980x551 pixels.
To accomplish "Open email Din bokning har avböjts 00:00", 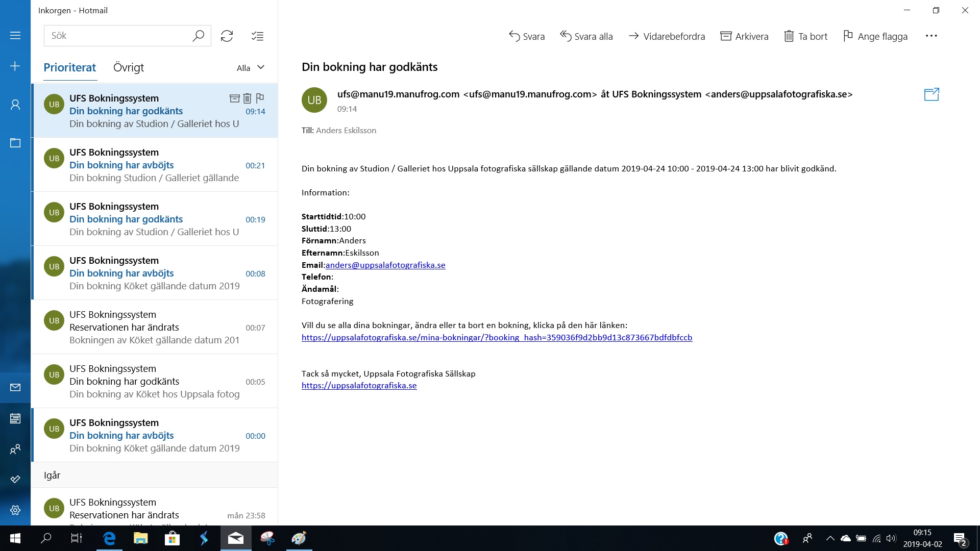I will (x=155, y=435).
